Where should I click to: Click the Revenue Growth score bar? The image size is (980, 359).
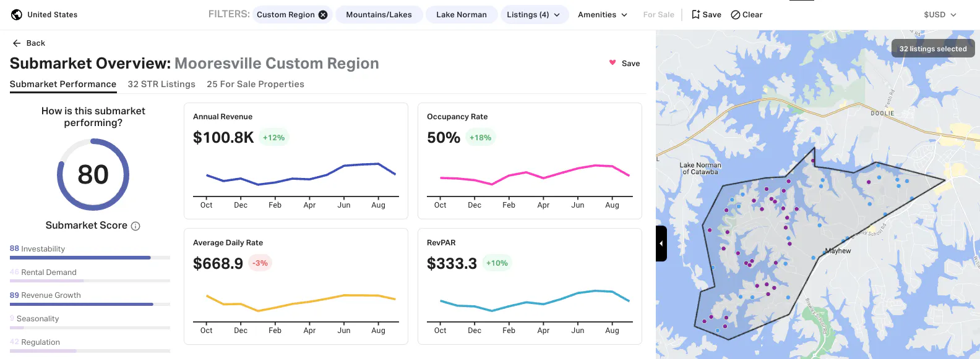[x=90, y=304]
